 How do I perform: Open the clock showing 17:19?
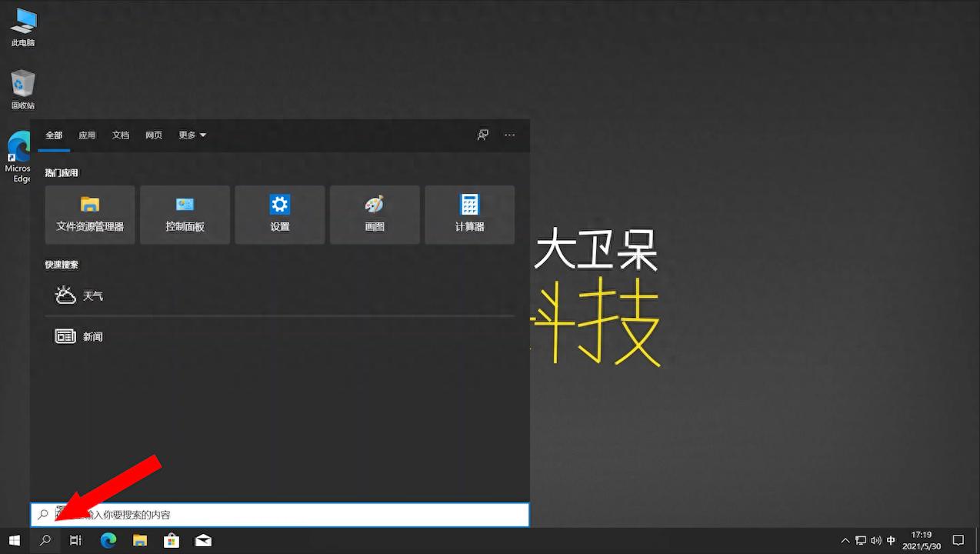921,540
